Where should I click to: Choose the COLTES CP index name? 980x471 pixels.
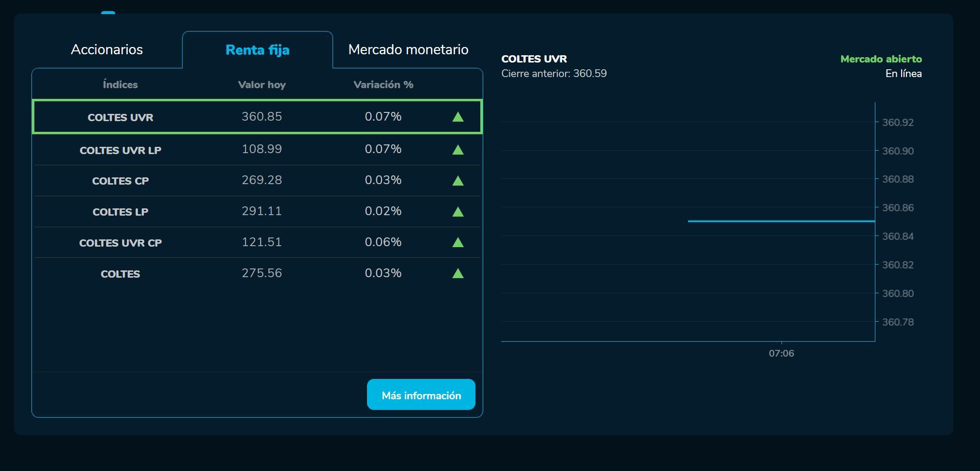pos(121,181)
